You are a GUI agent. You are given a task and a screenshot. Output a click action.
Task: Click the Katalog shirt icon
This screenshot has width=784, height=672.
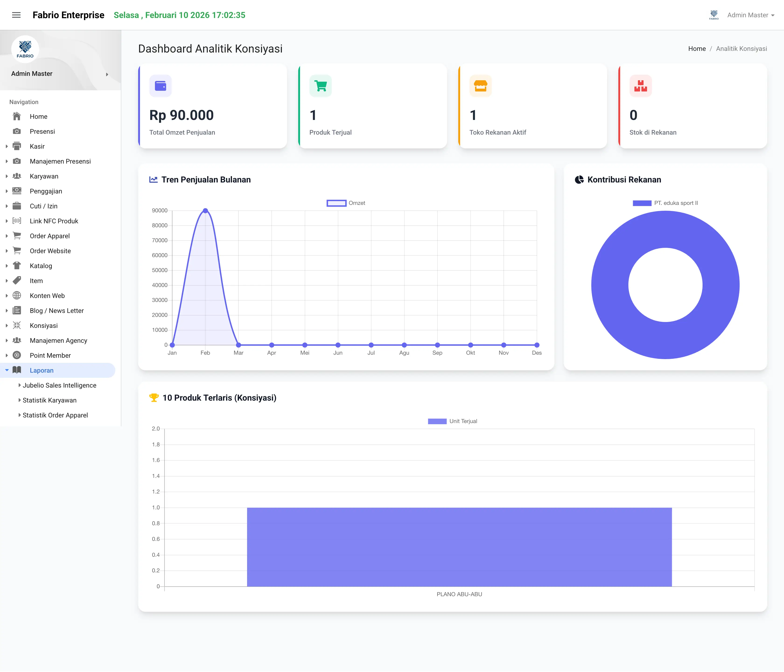coord(17,266)
